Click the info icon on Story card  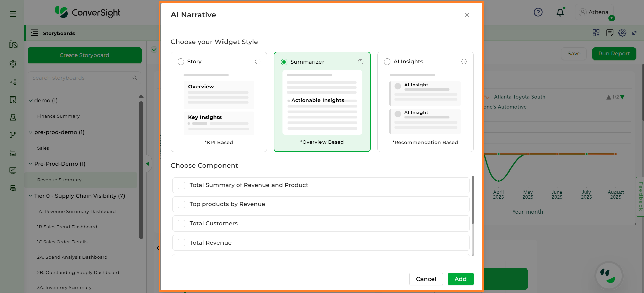tap(258, 61)
